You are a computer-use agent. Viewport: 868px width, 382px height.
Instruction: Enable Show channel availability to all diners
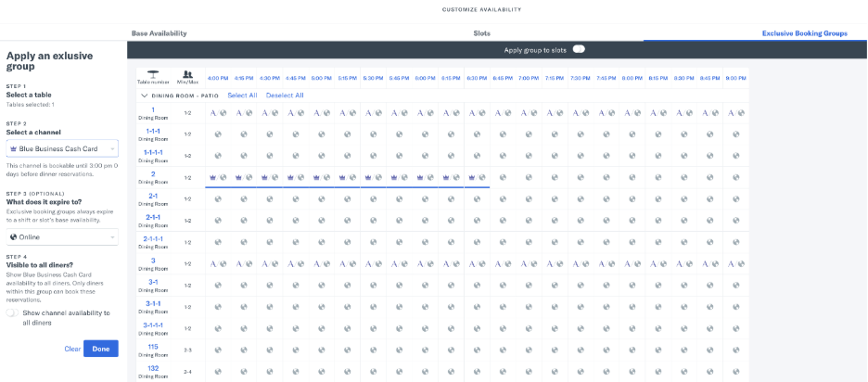pyautogui.click(x=12, y=312)
